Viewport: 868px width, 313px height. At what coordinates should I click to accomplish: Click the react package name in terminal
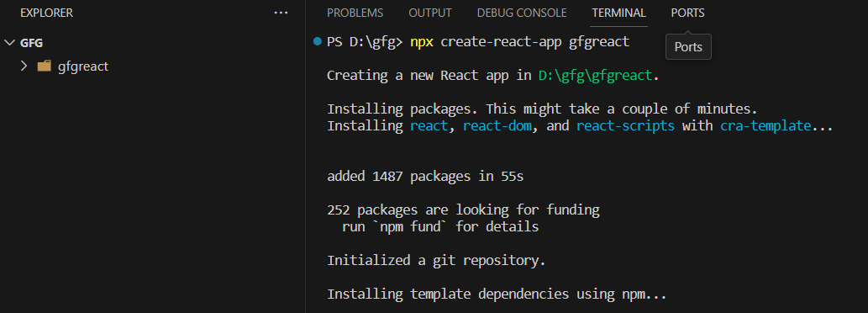click(x=429, y=125)
